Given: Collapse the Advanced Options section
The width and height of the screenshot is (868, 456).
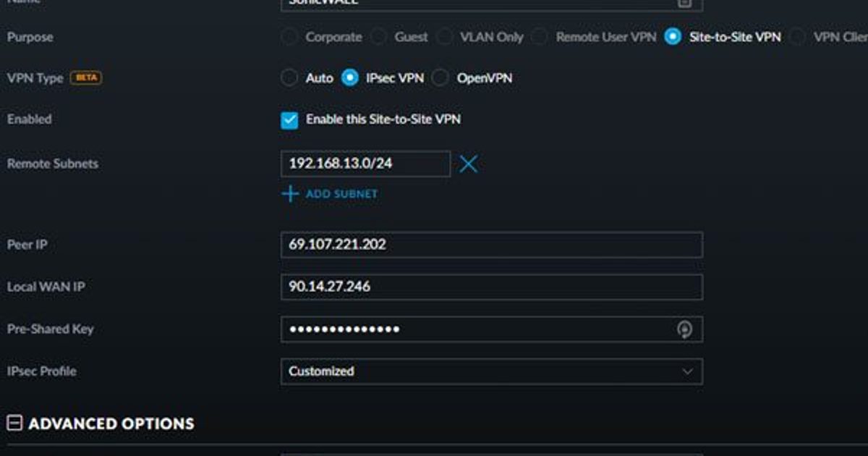Looking at the screenshot, I should coord(14,423).
